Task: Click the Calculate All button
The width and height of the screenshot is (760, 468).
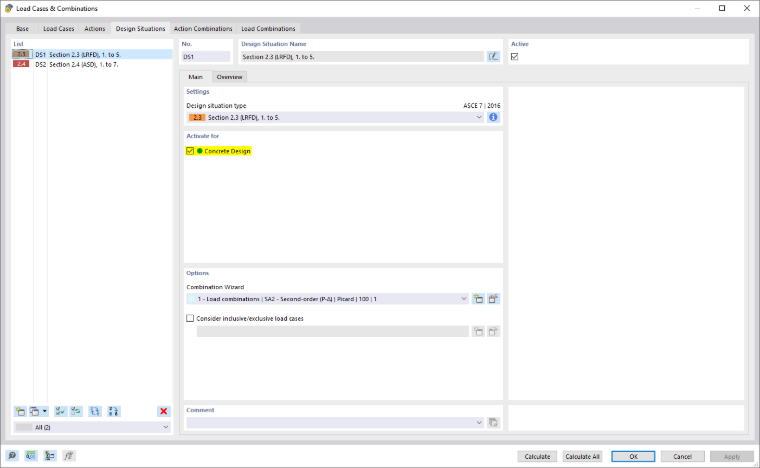Action: pyautogui.click(x=582, y=456)
